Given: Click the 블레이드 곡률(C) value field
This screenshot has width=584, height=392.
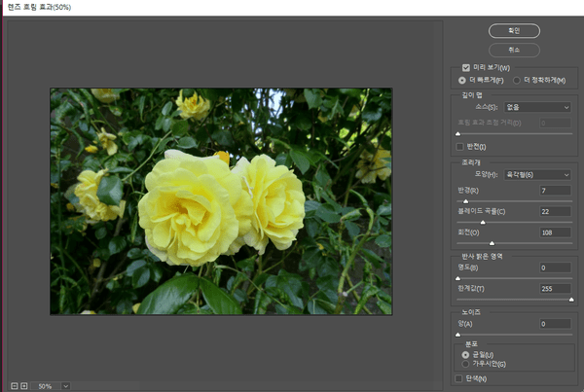Looking at the screenshot, I should pyautogui.click(x=555, y=211).
